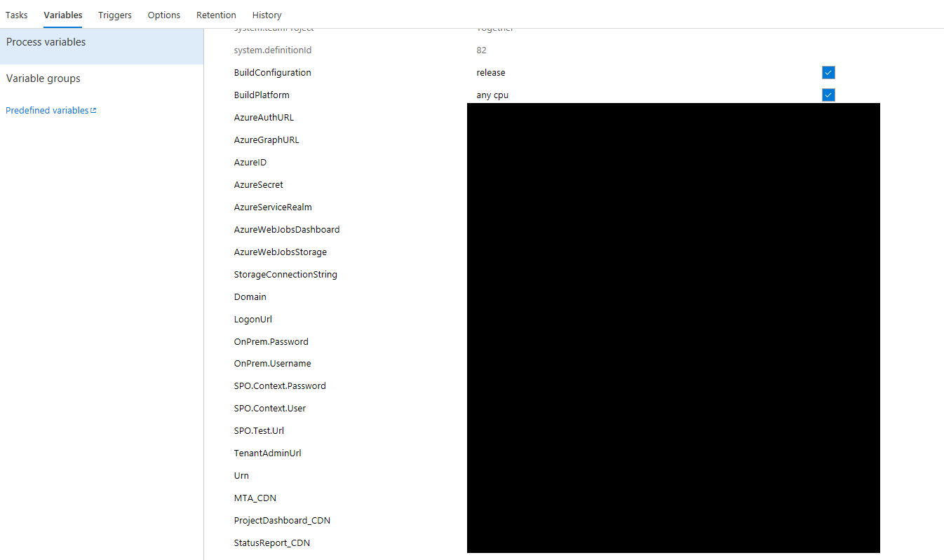
Task: Click the SPO.Context.User variable name field
Action: [x=270, y=408]
